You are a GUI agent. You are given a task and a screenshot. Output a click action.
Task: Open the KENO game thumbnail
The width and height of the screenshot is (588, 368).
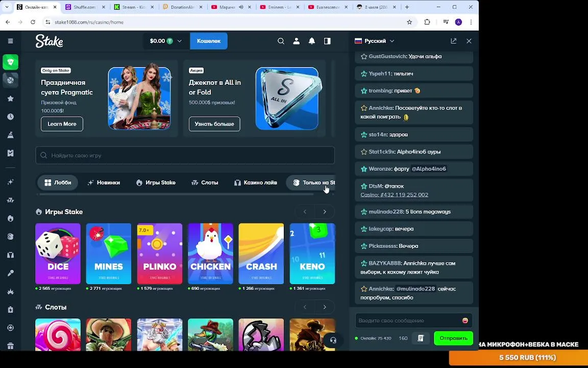click(x=312, y=254)
